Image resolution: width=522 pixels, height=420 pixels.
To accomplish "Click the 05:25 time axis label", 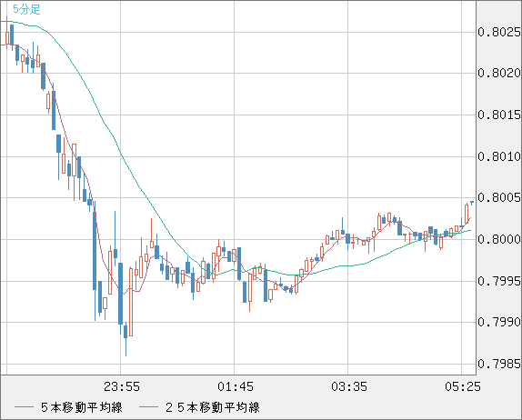I will pyautogui.click(x=463, y=386).
